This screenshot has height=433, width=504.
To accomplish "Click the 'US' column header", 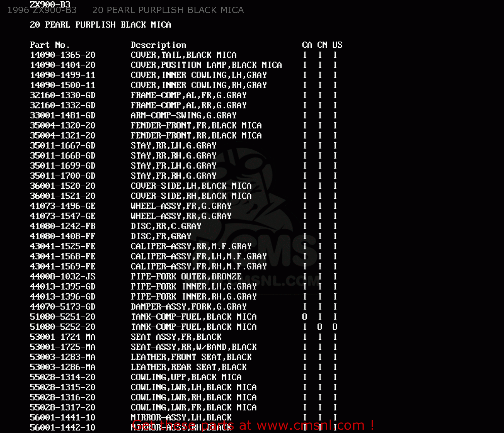I will click(337, 45).
